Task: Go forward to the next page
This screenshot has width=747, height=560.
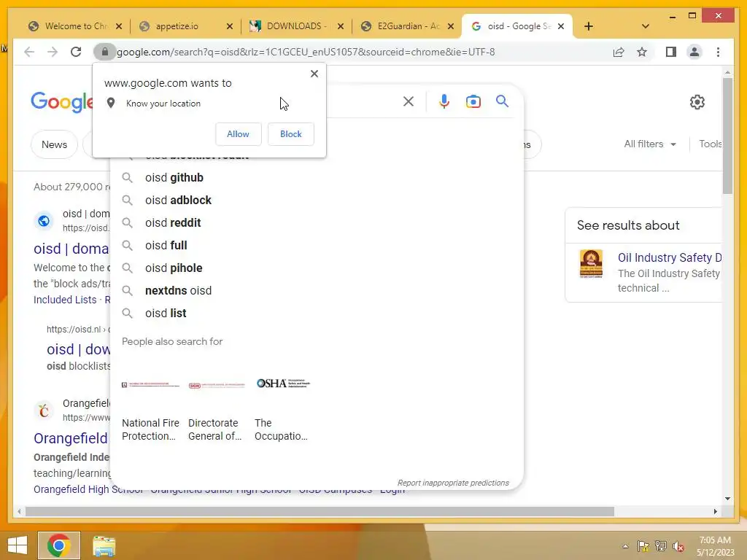Action: pos(53,52)
